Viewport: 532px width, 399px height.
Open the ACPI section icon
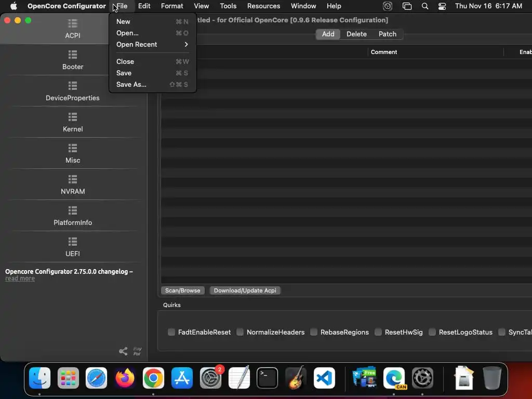point(73,23)
